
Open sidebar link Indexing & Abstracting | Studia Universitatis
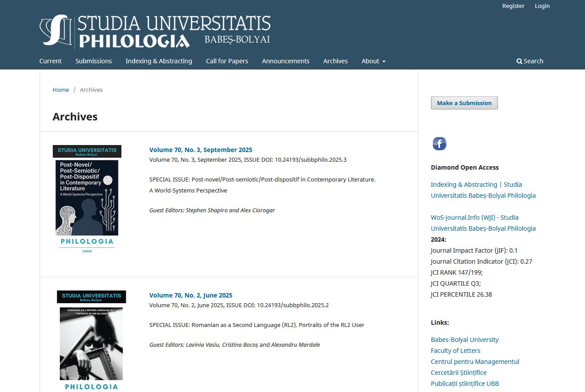(x=483, y=190)
